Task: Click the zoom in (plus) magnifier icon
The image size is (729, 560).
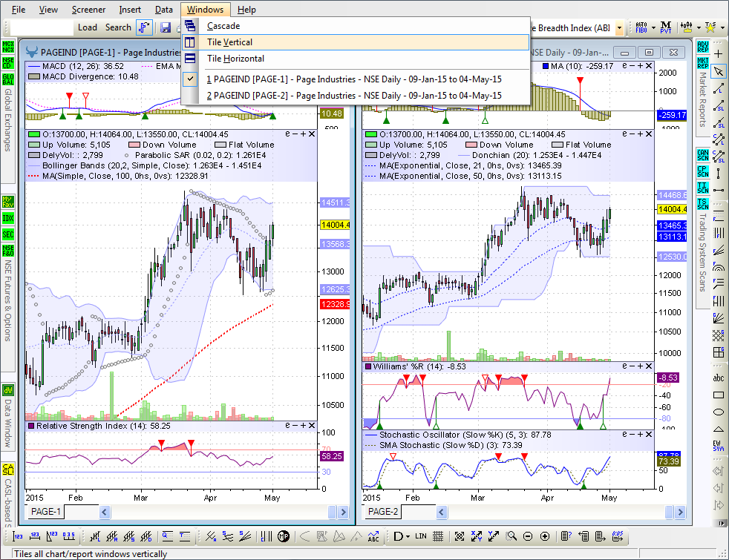Action: click(x=545, y=537)
